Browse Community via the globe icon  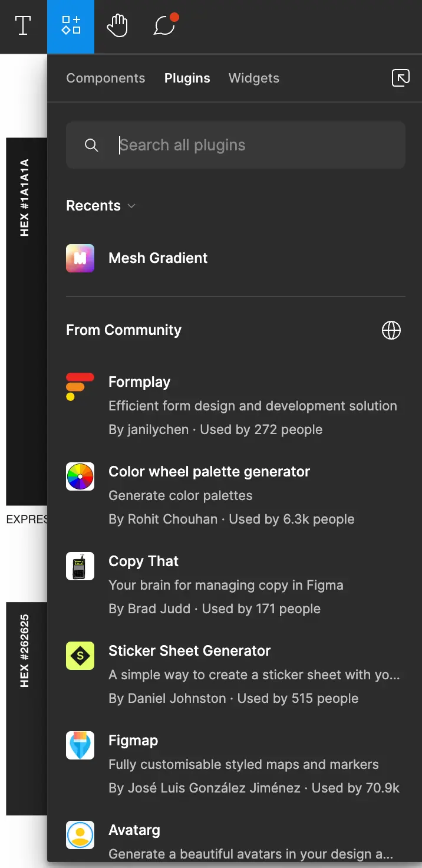[391, 330]
